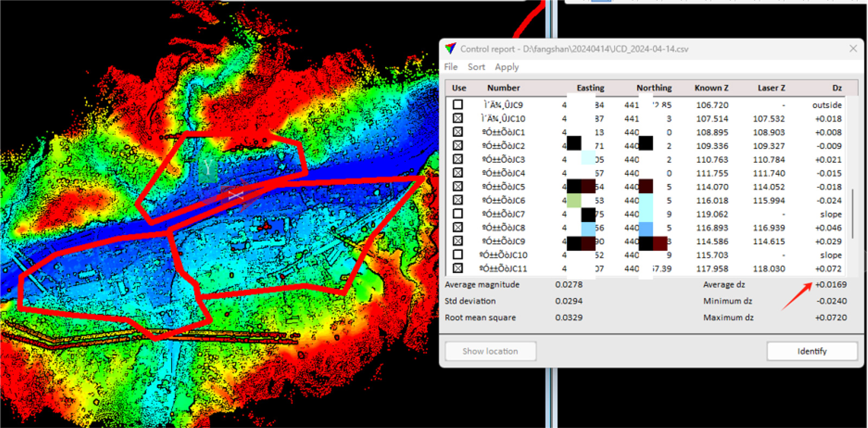Open the File menu
Image resolution: width=868 pixels, height=428 pixels.
tap(451, 67)
